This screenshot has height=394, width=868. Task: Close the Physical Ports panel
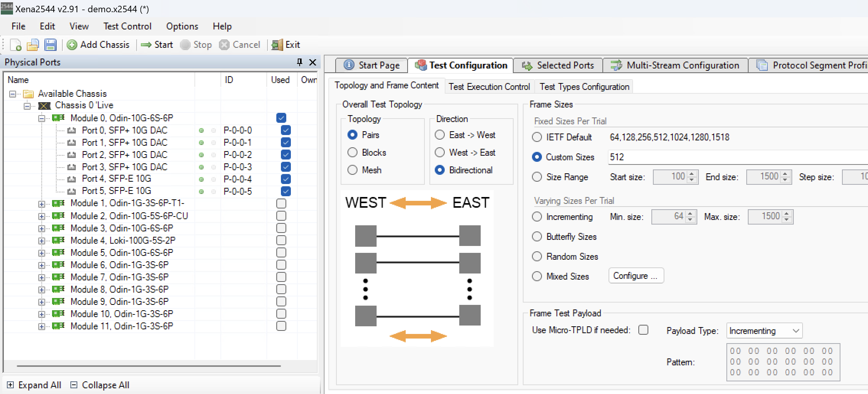point(313,62)
